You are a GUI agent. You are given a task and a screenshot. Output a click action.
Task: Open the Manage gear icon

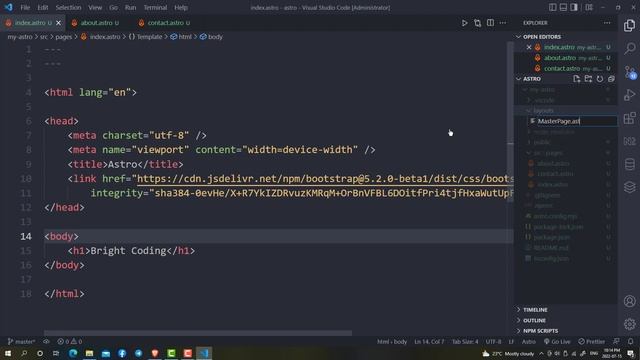click(x=629, y=324)
